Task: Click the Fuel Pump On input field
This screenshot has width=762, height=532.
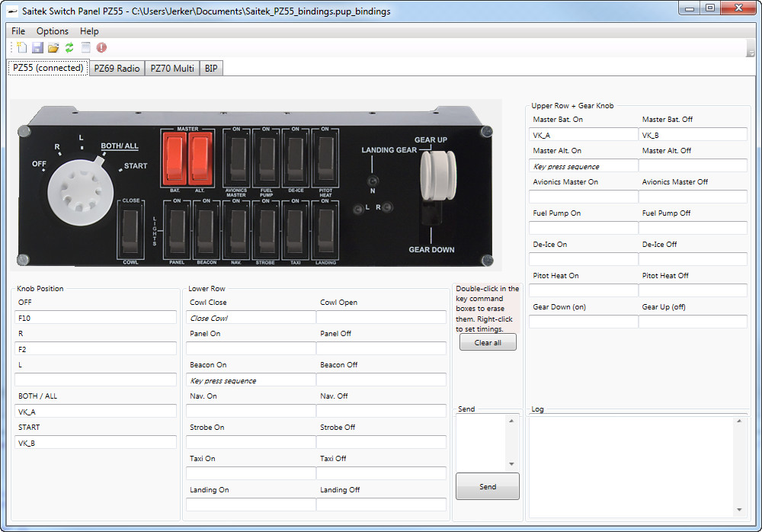Action: coord(583,228)
